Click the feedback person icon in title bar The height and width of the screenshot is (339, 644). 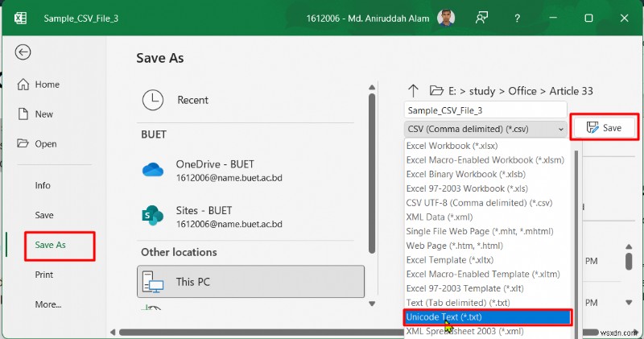click(481, 18)
